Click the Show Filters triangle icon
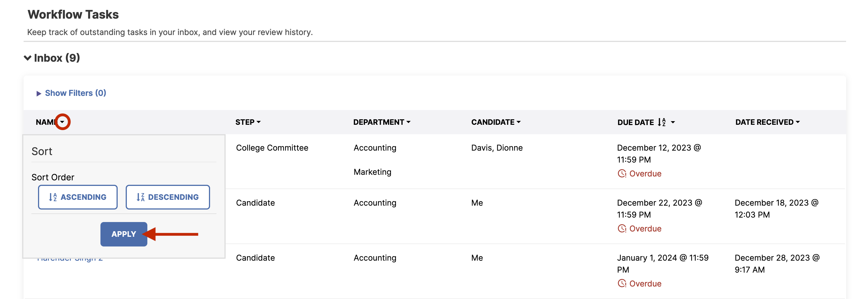Viewport: 868px width, 299px height. click(39, 93)
